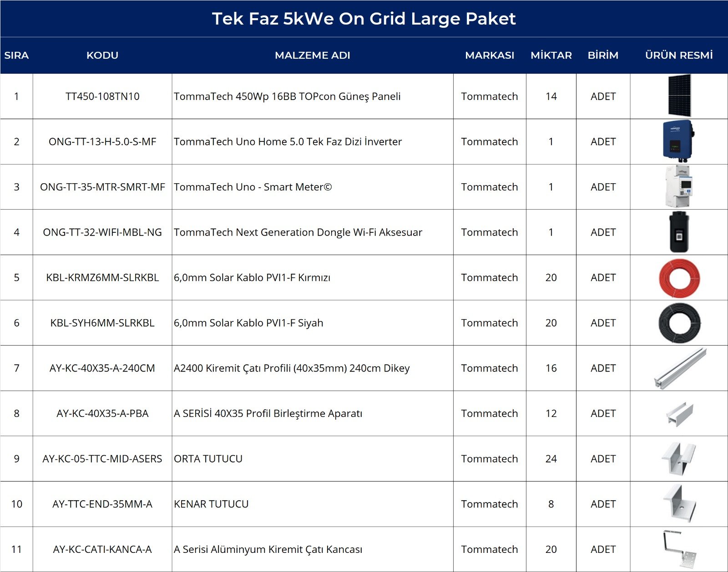Select code AY-KC-CATI-KANCA-A
This screenshot has height=572, width=728.
point(102,549)
